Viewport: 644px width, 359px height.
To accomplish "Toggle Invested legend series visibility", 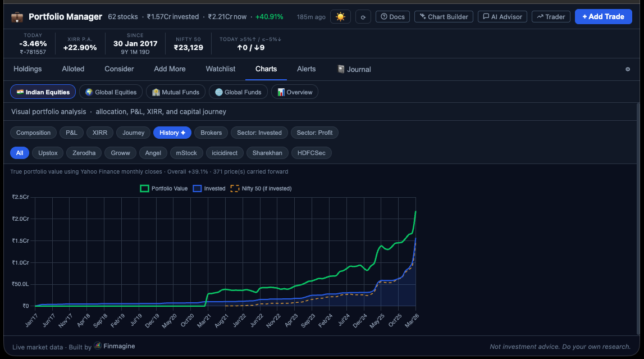I will [x=209, y=189].
